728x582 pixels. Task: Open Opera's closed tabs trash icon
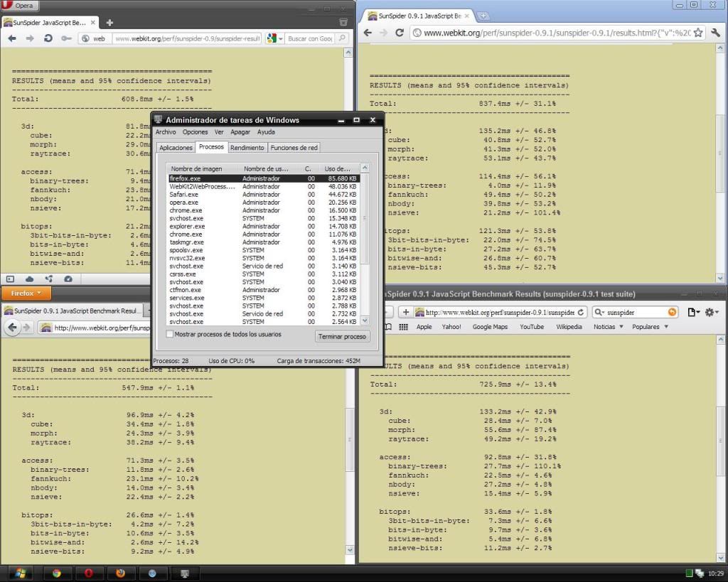click(x=343, y=22)
